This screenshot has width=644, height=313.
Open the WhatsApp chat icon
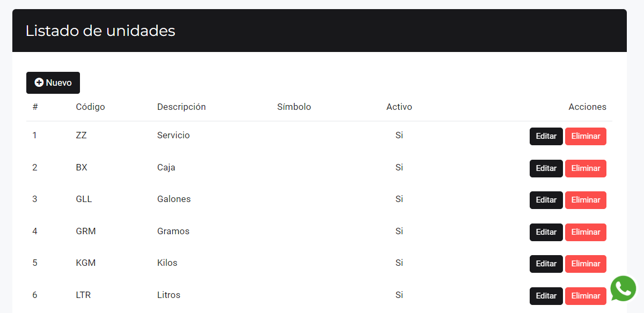(623, 289)
